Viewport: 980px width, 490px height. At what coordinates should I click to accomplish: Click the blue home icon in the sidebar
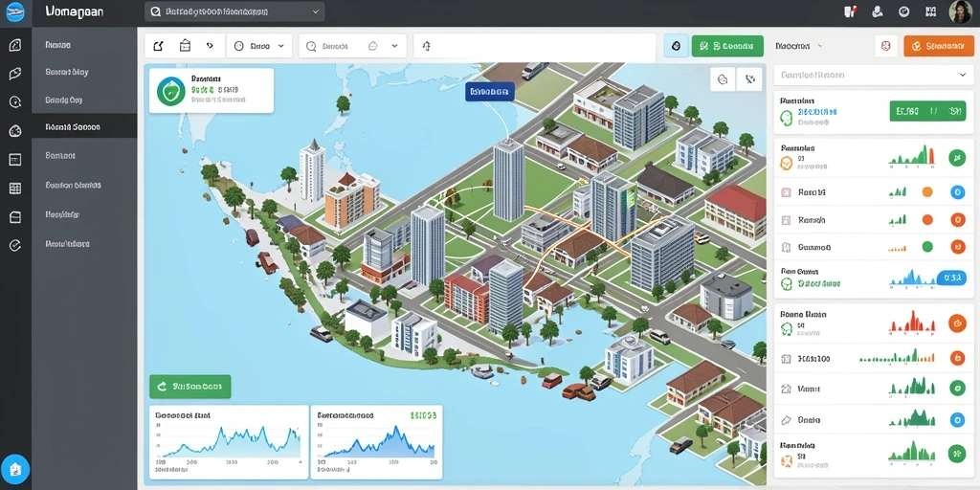15,469
